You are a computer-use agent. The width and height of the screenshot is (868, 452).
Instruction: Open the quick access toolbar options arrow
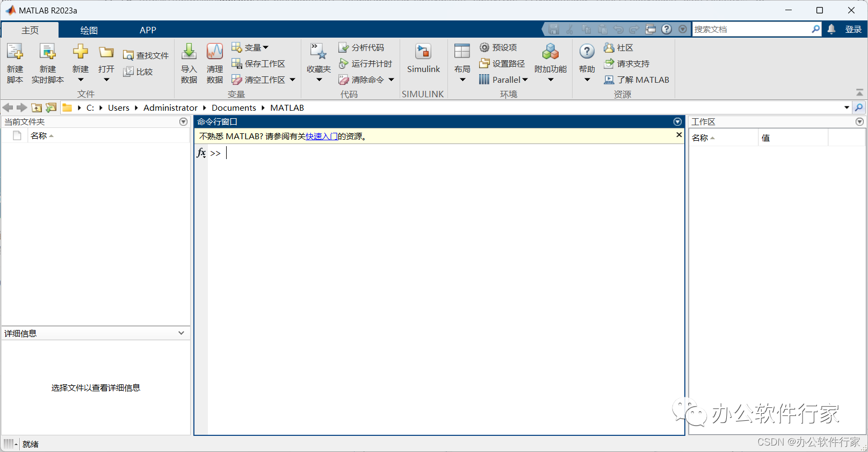click(x=683, y=29)
